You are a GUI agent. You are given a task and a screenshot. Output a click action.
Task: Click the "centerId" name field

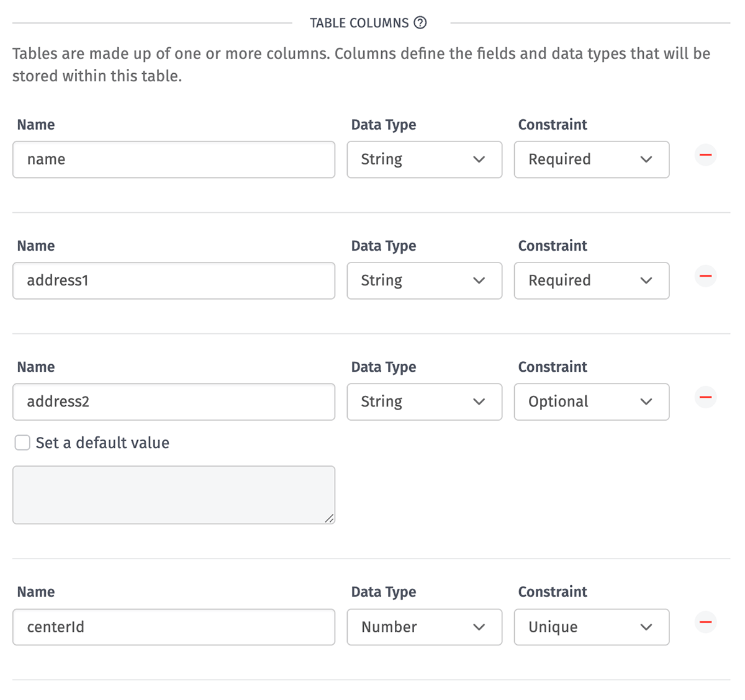(x=174, y=627)
